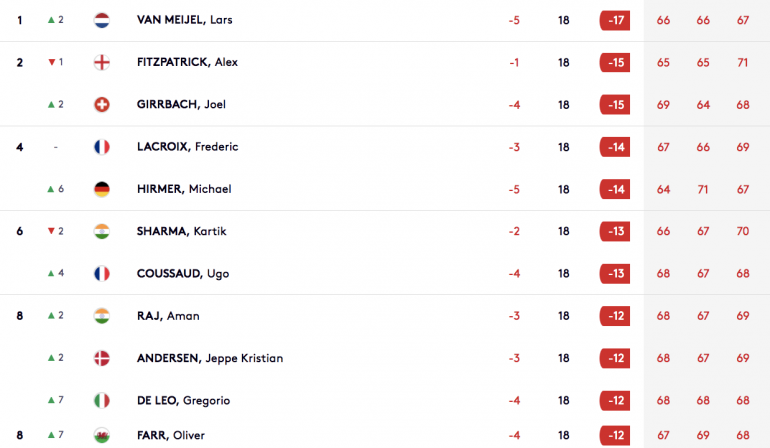Image resolution: width=770 pixels, height=448 pixels.
Task: Click the German flag beside Hirmer
Action: pyautogui.click(x=102, y=189)
